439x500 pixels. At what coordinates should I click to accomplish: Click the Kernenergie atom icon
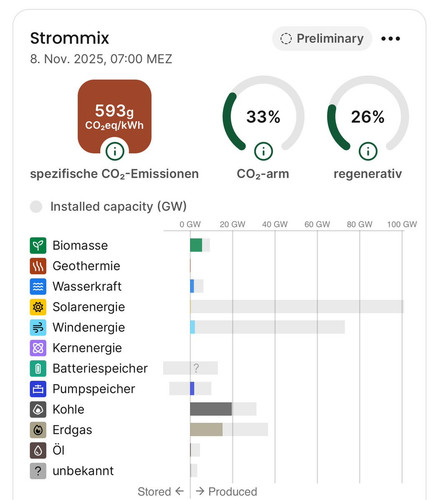tap(38, 348)
